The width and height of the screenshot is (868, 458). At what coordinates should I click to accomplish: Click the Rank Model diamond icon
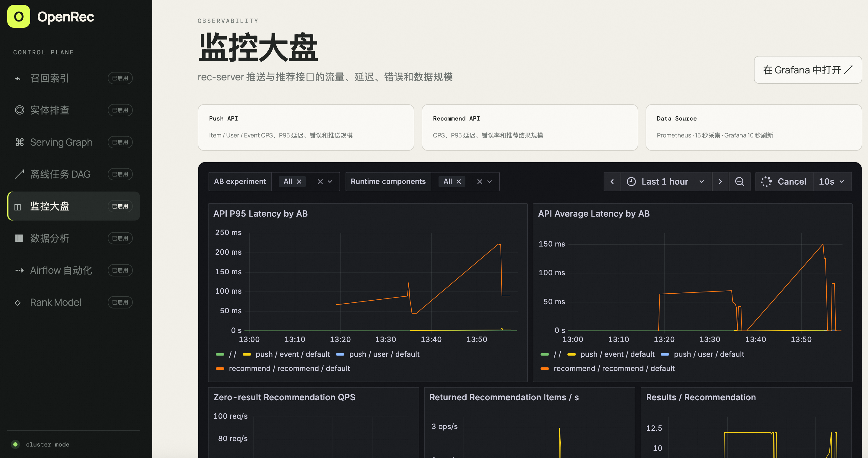coord(18,302)
